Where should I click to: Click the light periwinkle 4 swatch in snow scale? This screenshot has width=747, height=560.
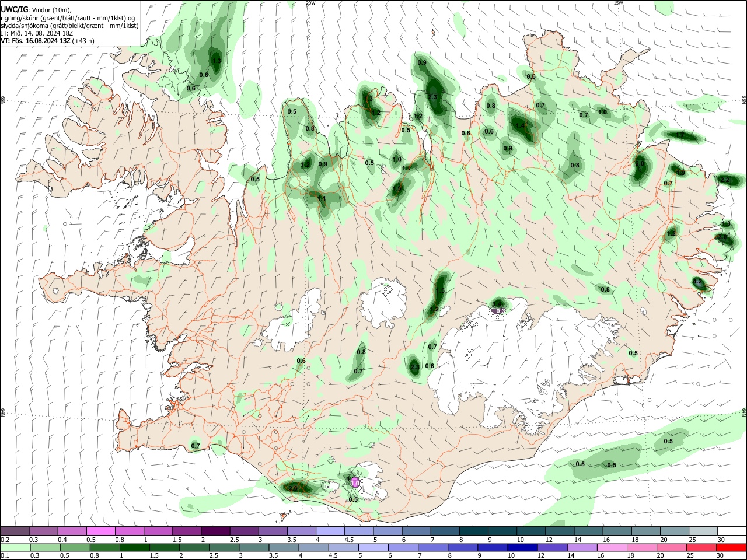tap(330, 531)
